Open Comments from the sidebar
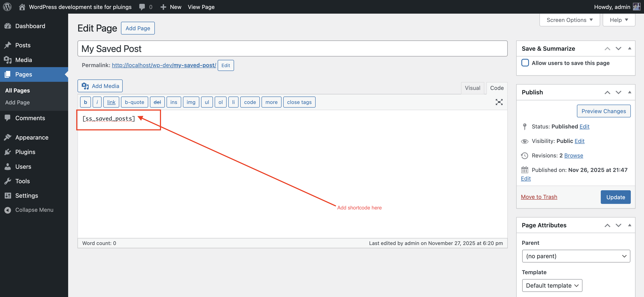The height and width of the screenshot is (297, 644). [x=30, y=118]
